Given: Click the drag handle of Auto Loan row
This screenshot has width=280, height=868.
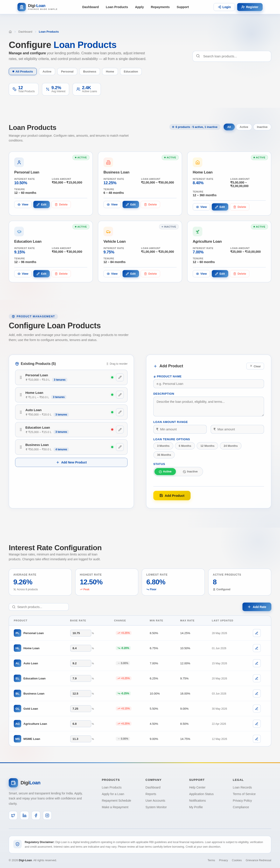Looking at the screenshot, I should [21, 412].
